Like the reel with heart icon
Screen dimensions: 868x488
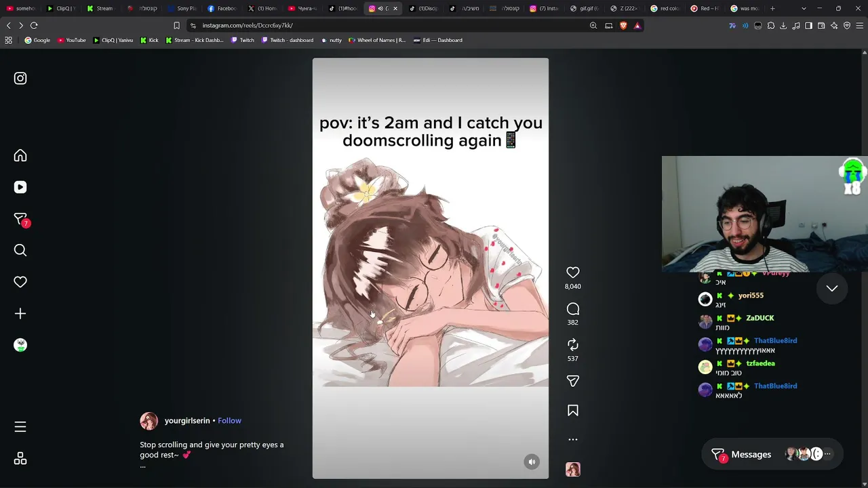[x=573, y=272]
